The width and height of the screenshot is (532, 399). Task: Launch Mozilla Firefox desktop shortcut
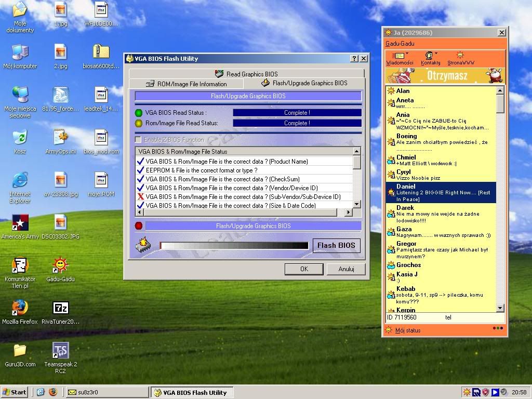pyautogui.click(x=20, y=312)
